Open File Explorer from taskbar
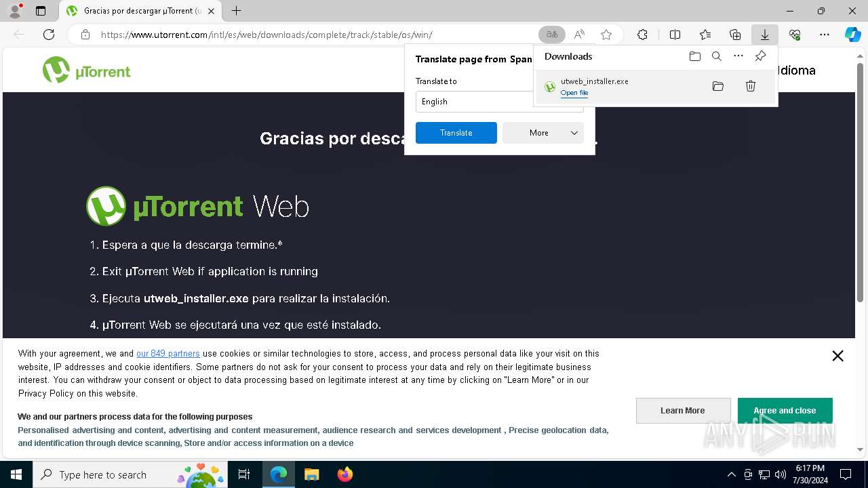The width and height of the screenshot is (868, 488). pos(311,474)
